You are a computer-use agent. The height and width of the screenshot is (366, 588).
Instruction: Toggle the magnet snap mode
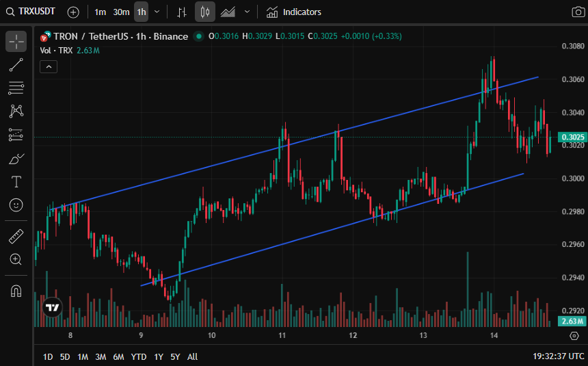[16, 291]
